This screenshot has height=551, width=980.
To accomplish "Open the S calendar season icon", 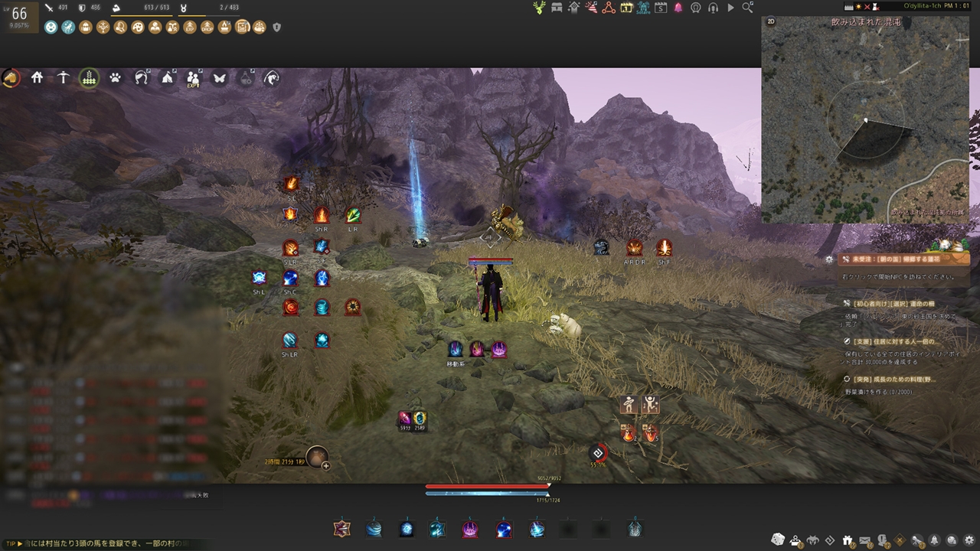I will coord(661,8).
